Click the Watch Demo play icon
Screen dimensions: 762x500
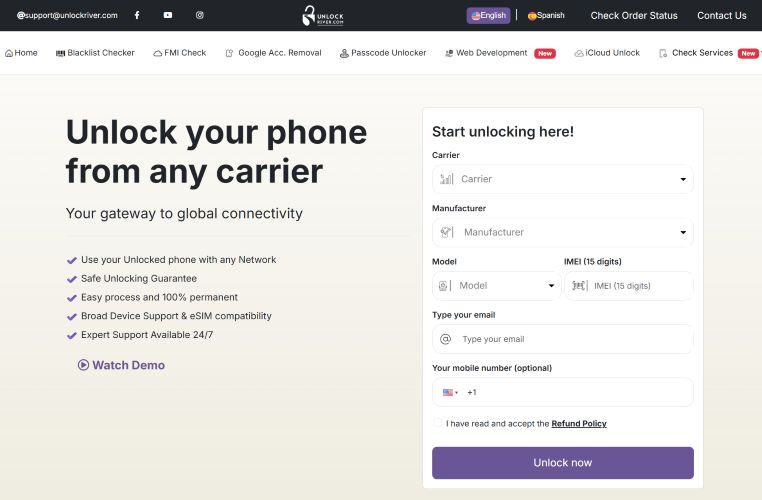(x=84, y=365)
